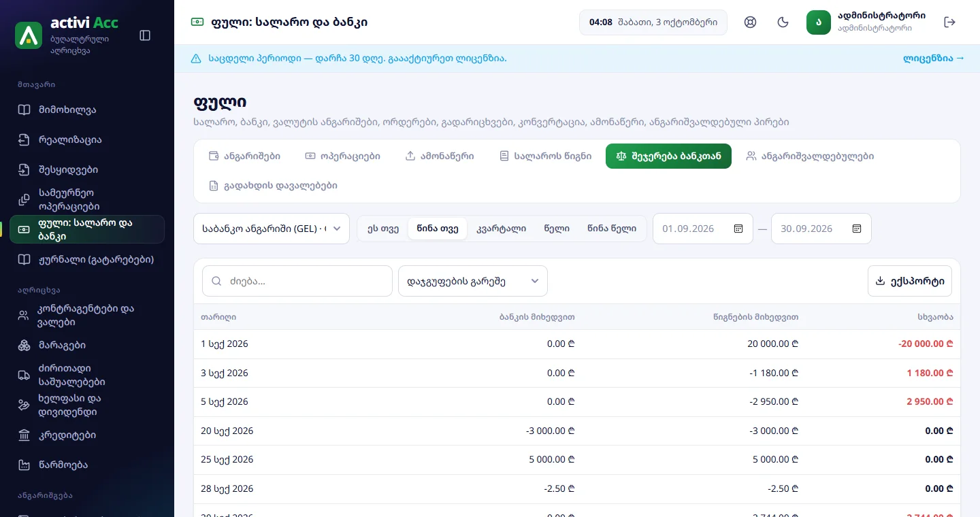The height and width of the screenshot is (517, 980).
Task: Switch to the სალაროს წიგნი tab
Action: pos(545,156)
